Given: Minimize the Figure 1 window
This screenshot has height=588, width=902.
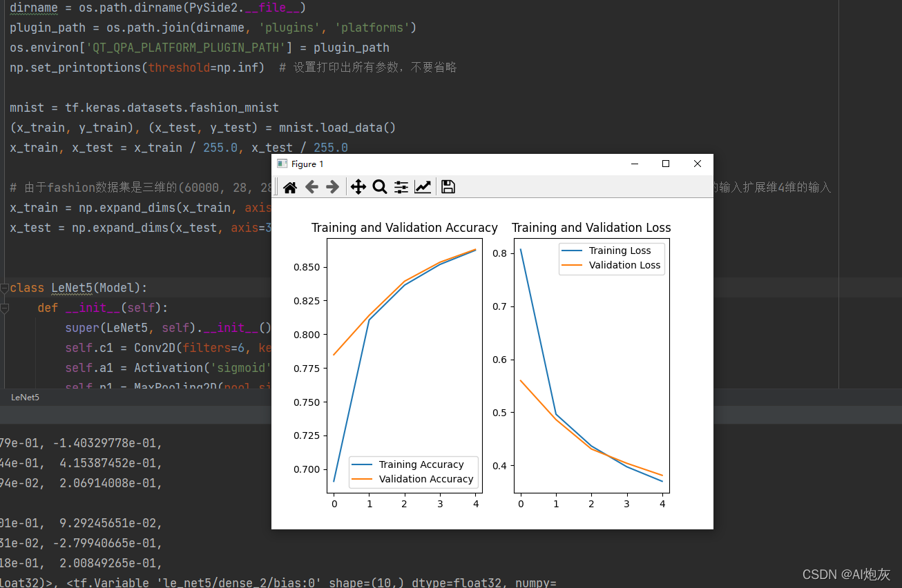Looking at the screenshot, I should [635, 164].
